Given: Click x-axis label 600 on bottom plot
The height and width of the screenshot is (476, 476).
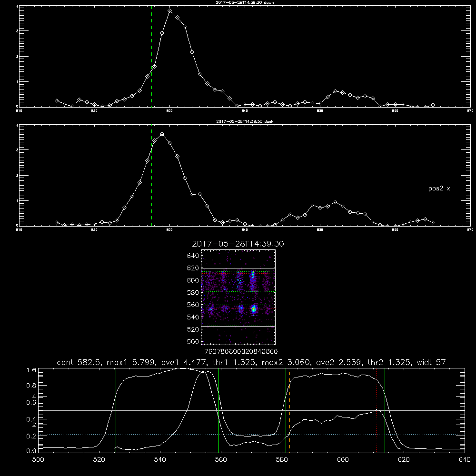Looking at the screenshot, I should pos(343,460).
